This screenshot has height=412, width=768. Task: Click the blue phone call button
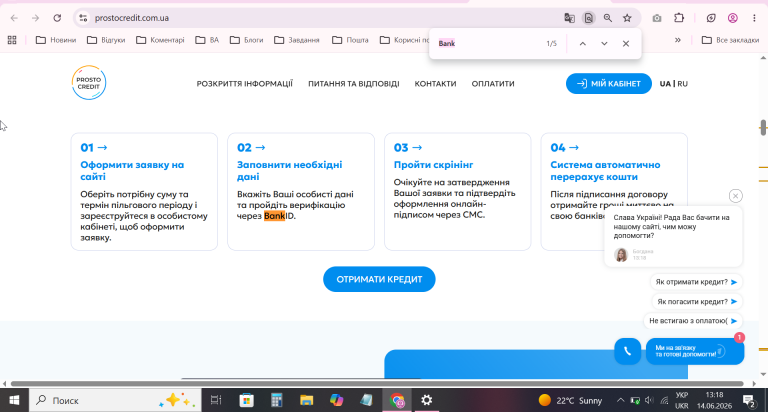pos(627,351)
